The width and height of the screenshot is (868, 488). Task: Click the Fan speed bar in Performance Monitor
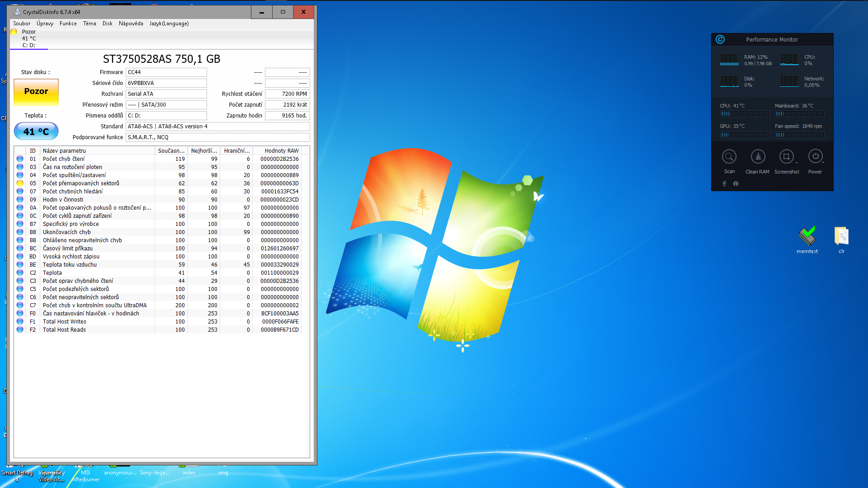[799, 135]
